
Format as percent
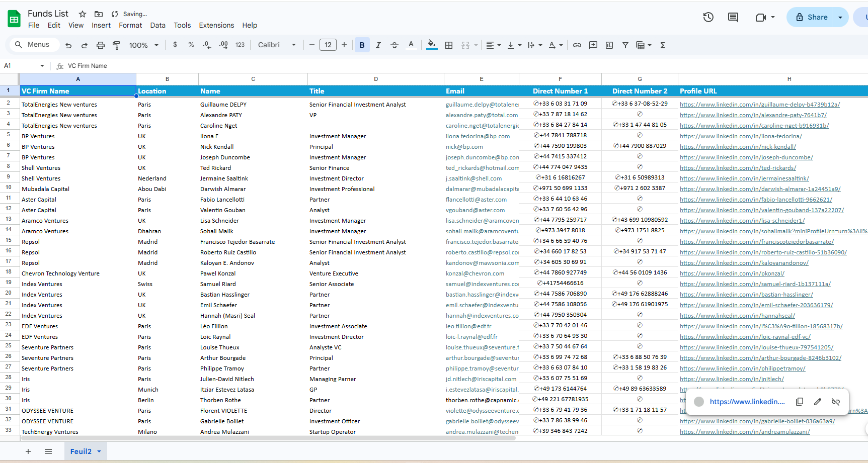pyautogui.click(x=191, y=45)
